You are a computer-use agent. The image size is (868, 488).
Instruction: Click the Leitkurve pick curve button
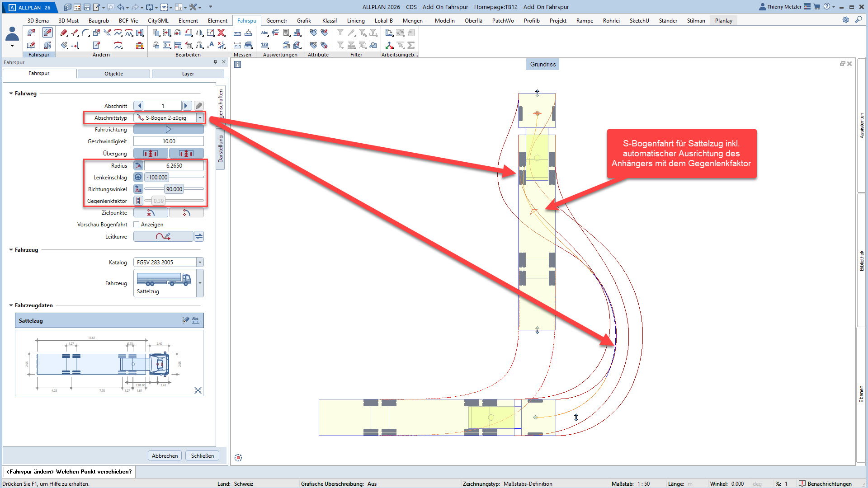tap(163, 236)
